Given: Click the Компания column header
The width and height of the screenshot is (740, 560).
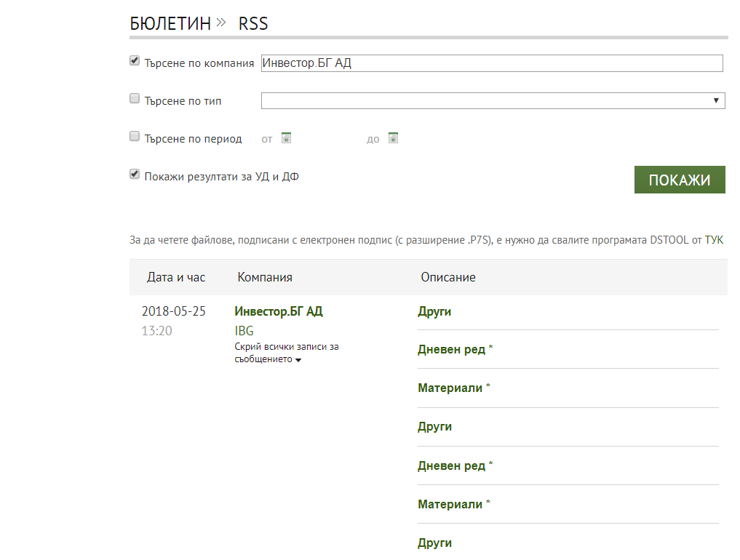Looking at the screenshot, I should click(265, 277).
